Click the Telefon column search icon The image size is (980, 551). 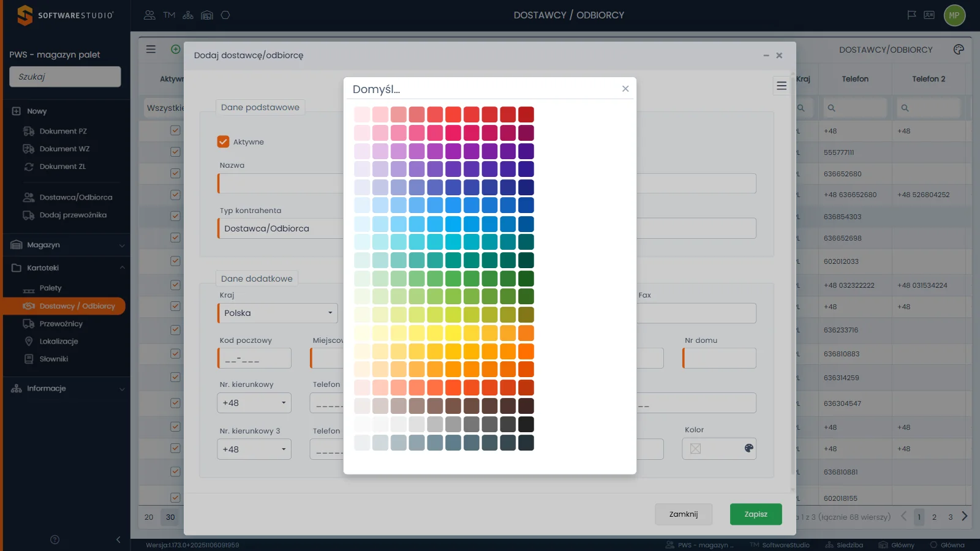pyautogui.click(x=831, y=108)
